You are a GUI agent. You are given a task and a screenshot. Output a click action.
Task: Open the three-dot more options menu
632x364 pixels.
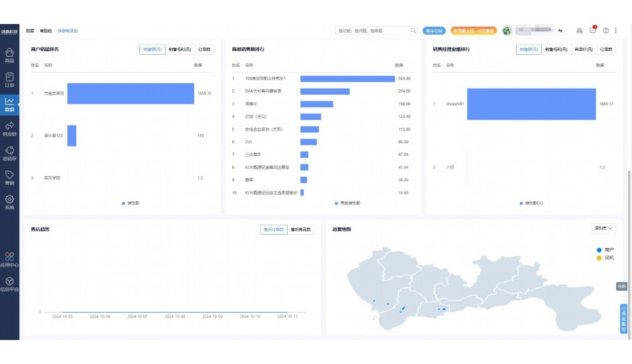616,31
